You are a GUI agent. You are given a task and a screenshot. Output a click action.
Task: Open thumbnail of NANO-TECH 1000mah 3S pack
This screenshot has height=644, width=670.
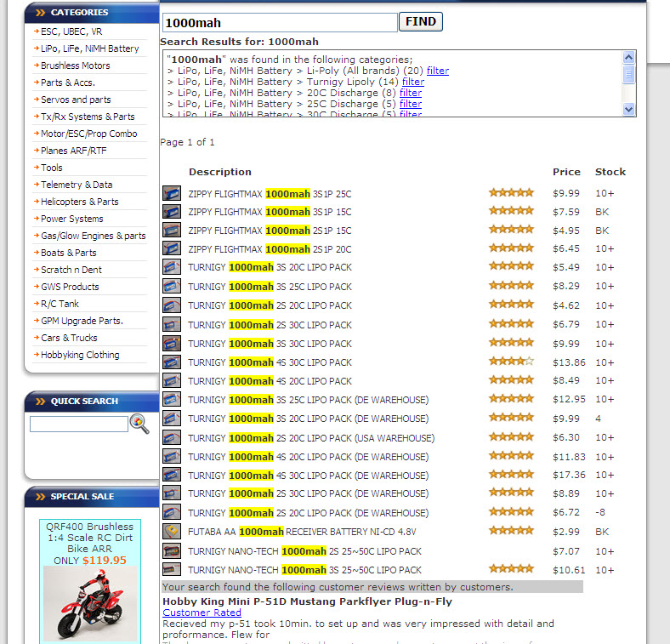[x=172, y=570]
